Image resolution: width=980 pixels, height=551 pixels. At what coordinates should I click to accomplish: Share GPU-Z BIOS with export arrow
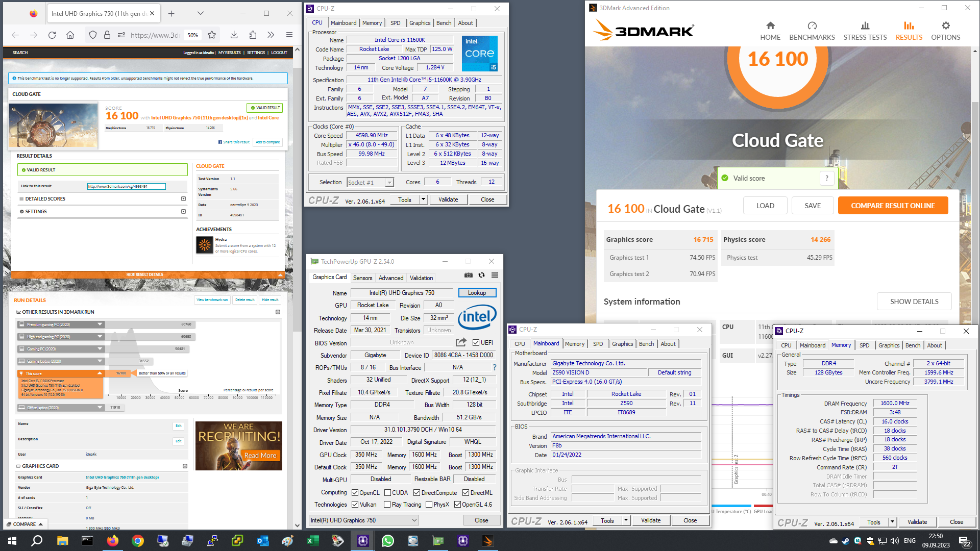461,342
